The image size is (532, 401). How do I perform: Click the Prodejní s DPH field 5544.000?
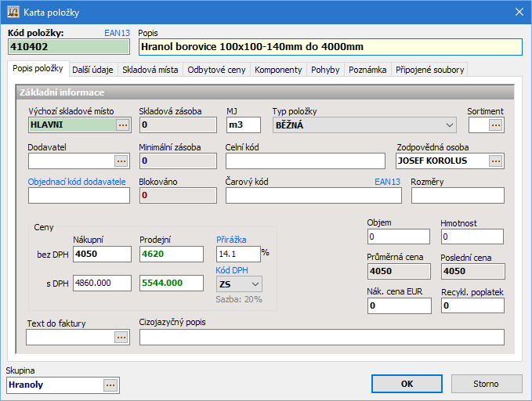[172, 283]
